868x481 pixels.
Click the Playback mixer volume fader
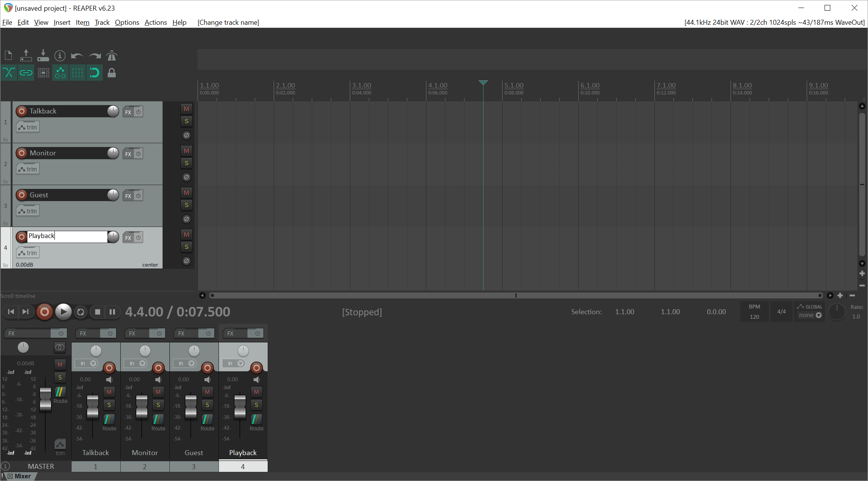click(x=240, y=406)
